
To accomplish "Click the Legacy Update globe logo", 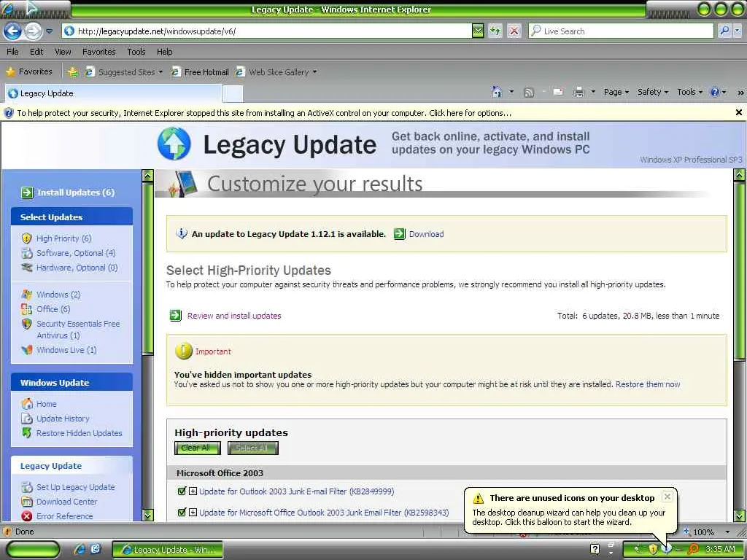I will coord(174,144).
